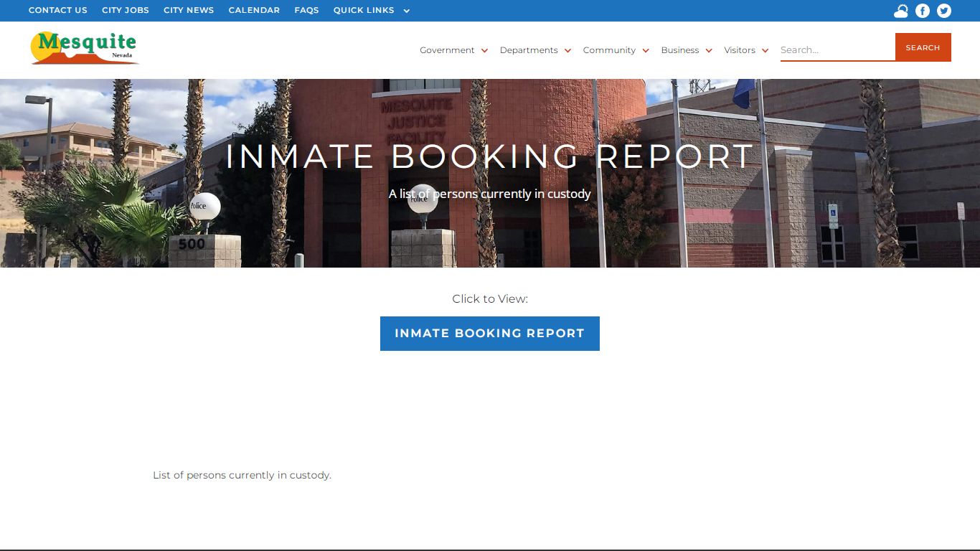Expand the Business chevron arrow

pos(709,50)
